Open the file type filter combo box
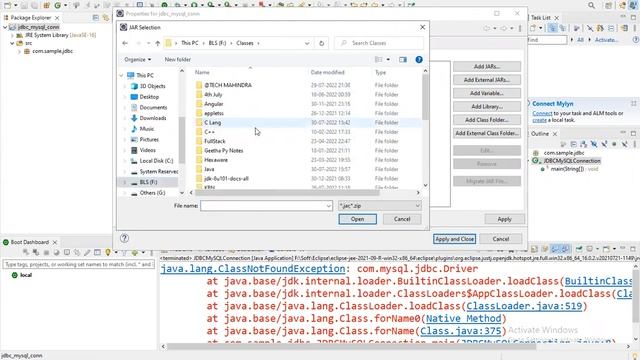 pos(380,206)
